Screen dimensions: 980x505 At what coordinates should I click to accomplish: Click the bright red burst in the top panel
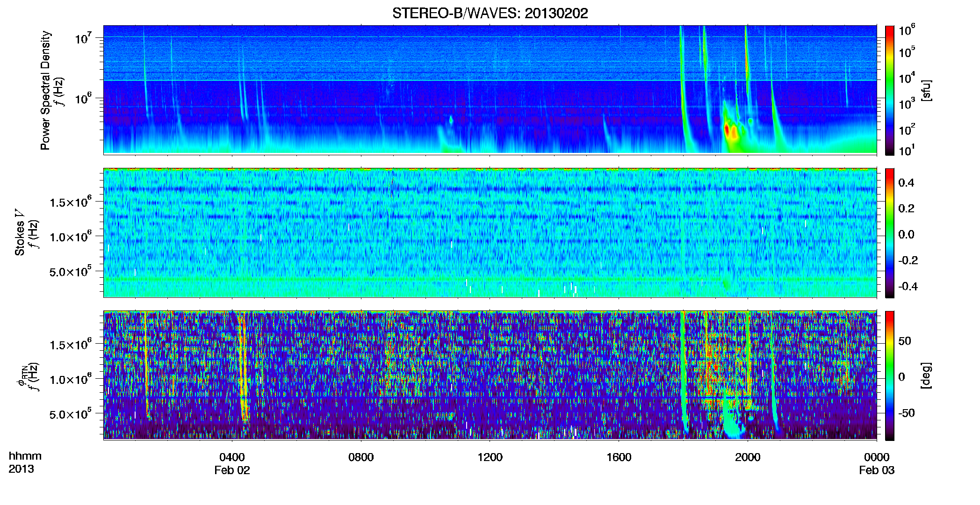(x=730, y=130)
